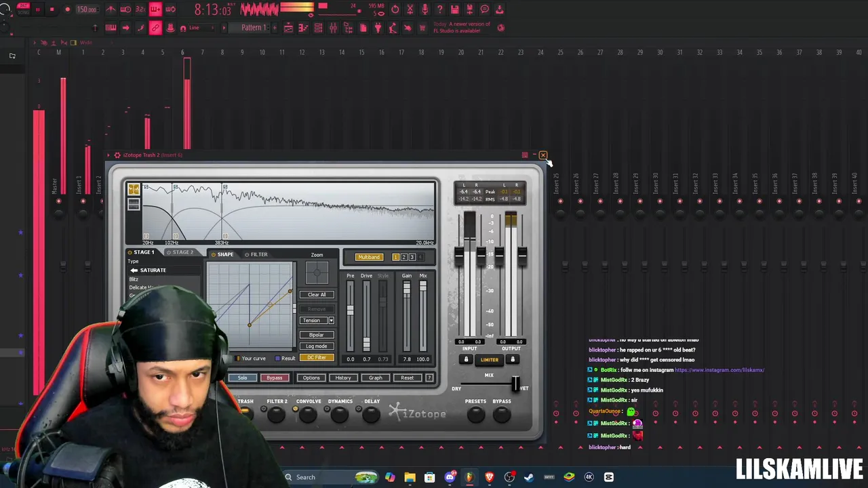This screenshot has width=868, height=488.
Task: Toggle the countdown before recording icon (3 2 1)
Action: (140, 9)
